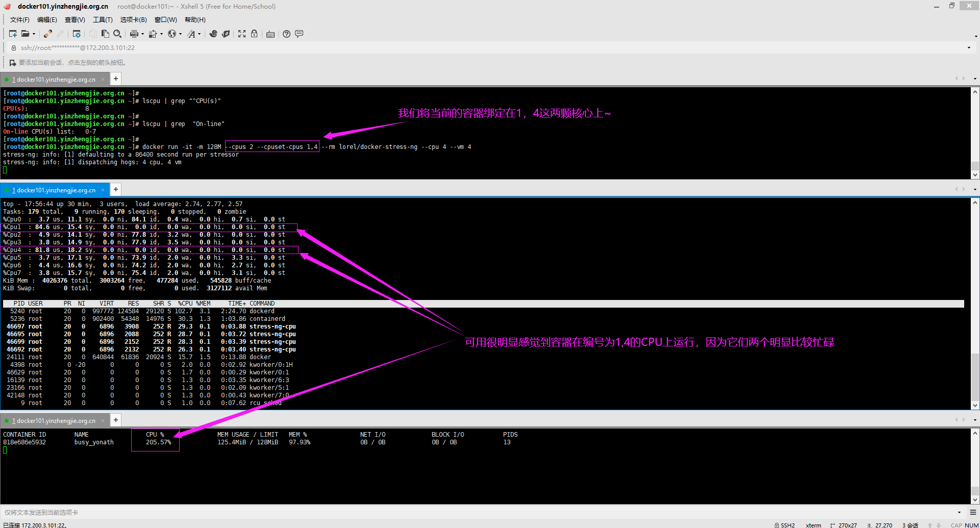Click the arrow button to add current session

point(12,62)
